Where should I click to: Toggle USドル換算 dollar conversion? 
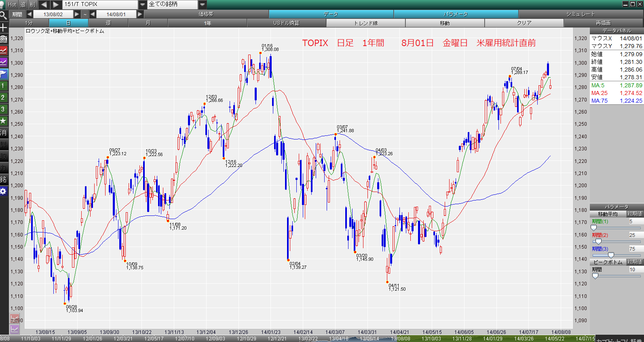click(x=286, y=23)
